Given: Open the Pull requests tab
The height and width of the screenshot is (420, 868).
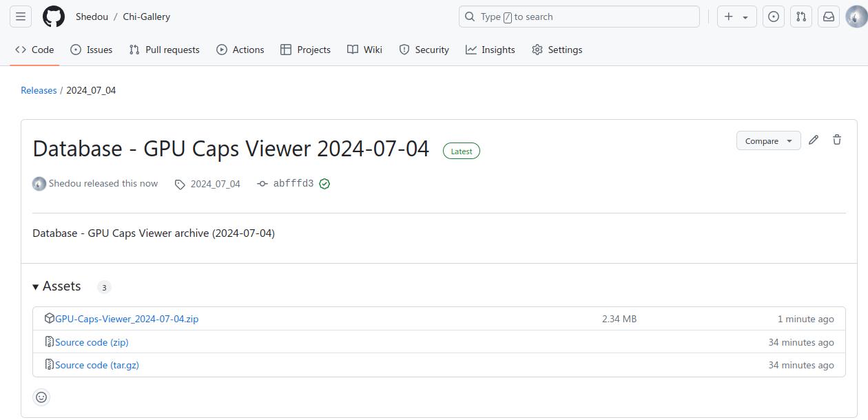Looking at the screenshot, I should pos(164,50).
